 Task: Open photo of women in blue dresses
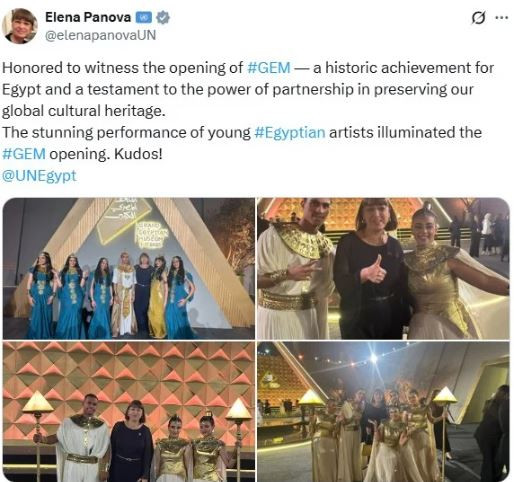point(129,268)
